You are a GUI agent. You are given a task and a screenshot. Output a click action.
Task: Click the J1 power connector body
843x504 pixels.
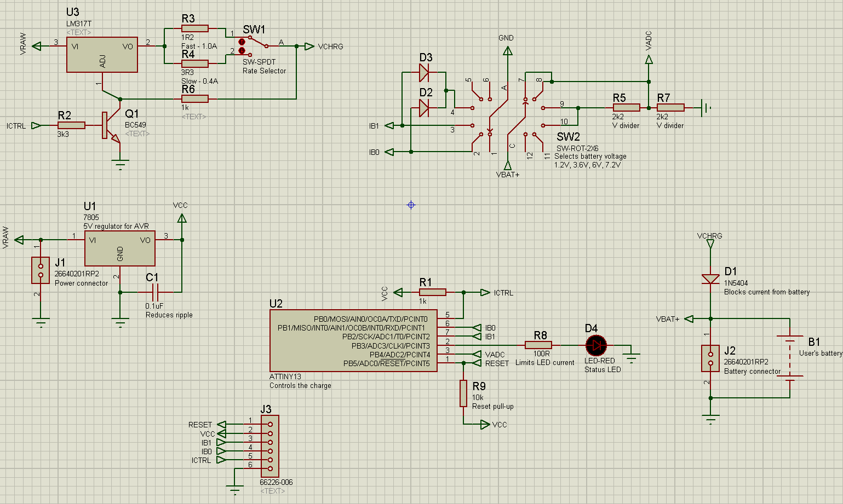[41, 270]
